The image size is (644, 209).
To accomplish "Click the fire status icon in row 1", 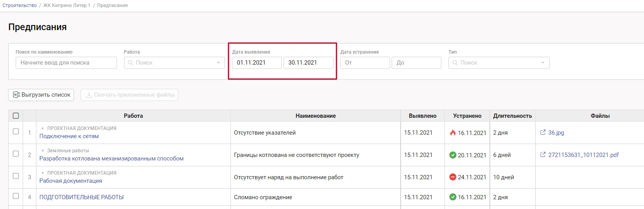I will [453, 133].
